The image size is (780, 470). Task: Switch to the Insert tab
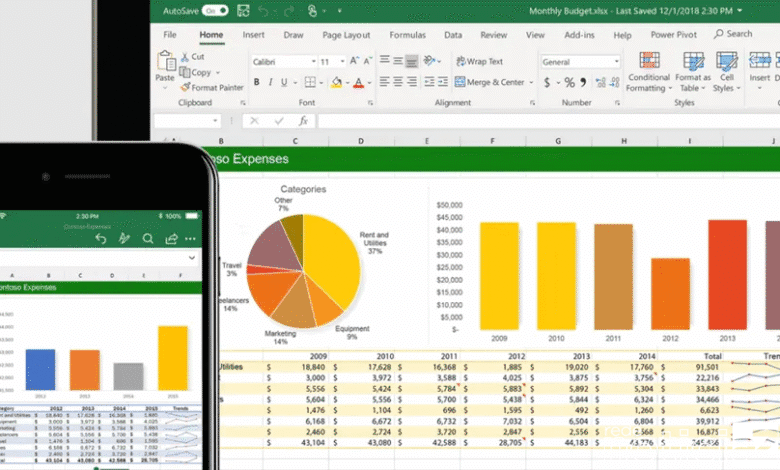click(253, 34)
